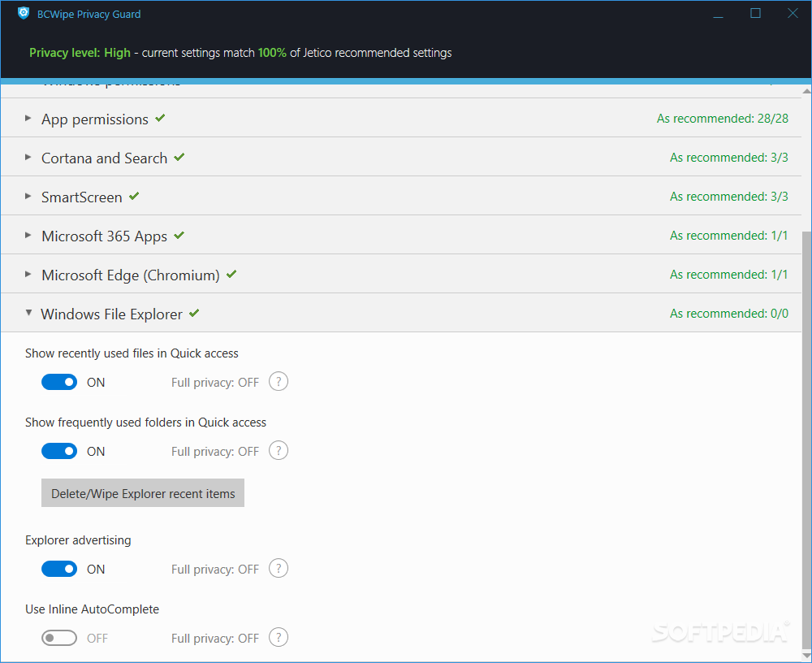Maximize the BCWipe Privacy Guard window
The image size is (812, 663).
point(755,13)
